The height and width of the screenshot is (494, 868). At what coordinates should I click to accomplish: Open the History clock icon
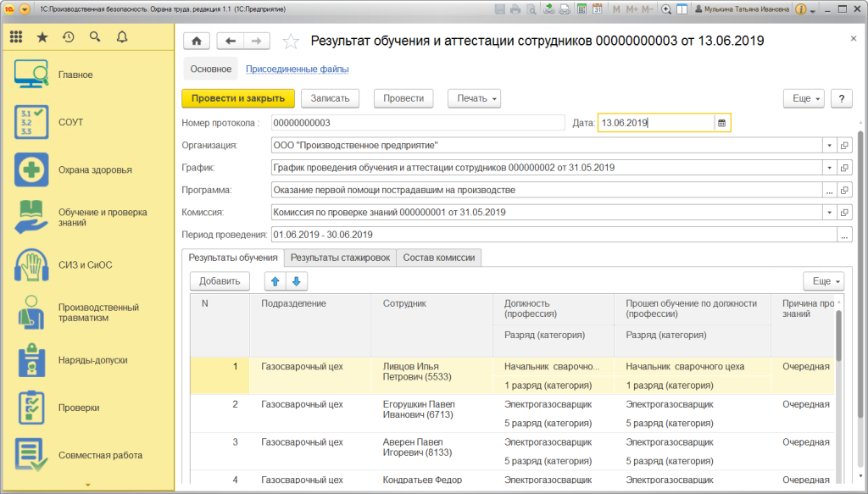pos(68,37)
